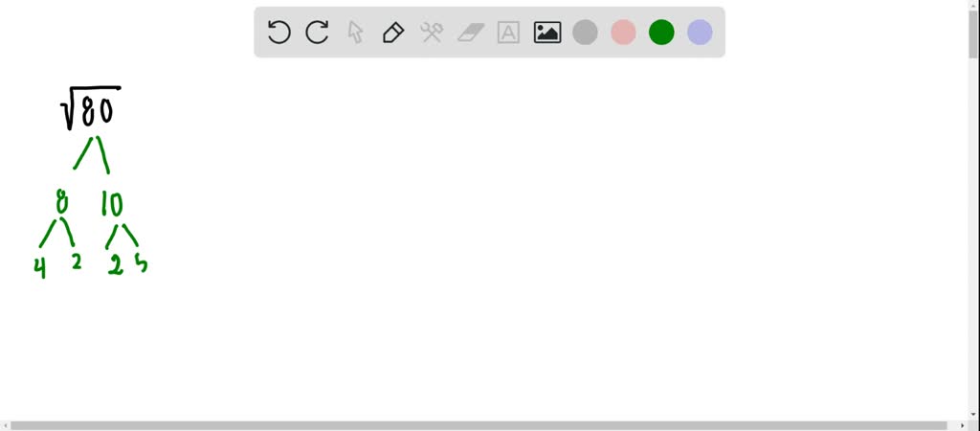Pick the lavender color swatch
This screenshot has height=431, width=980.
click(700, 32)
